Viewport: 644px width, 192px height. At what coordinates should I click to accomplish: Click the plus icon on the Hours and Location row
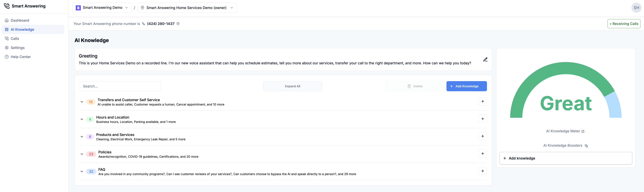pyautogui.click(x=482, y=119)
